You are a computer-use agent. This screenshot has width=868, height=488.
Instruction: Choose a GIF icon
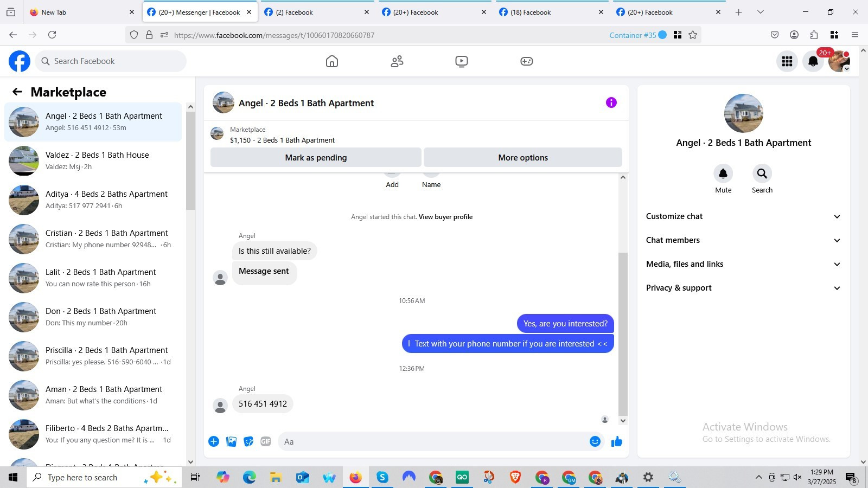coord(265,441)
